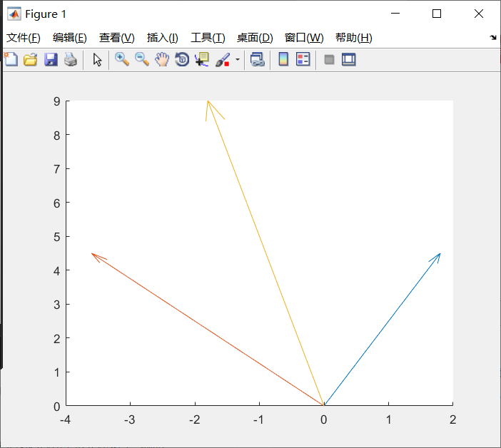Save the figure using the floppy disk icon

tap(51, 60)
